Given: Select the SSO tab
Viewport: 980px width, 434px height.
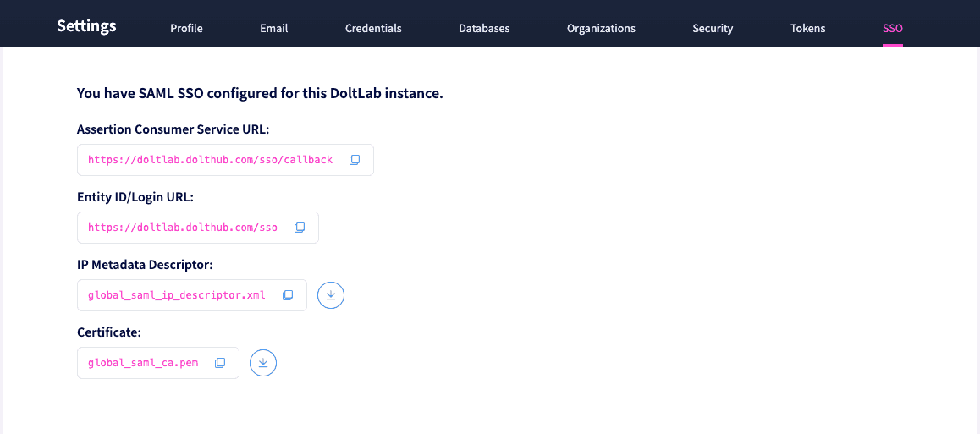Looking at the screenshot, I should tap(893, 28).
